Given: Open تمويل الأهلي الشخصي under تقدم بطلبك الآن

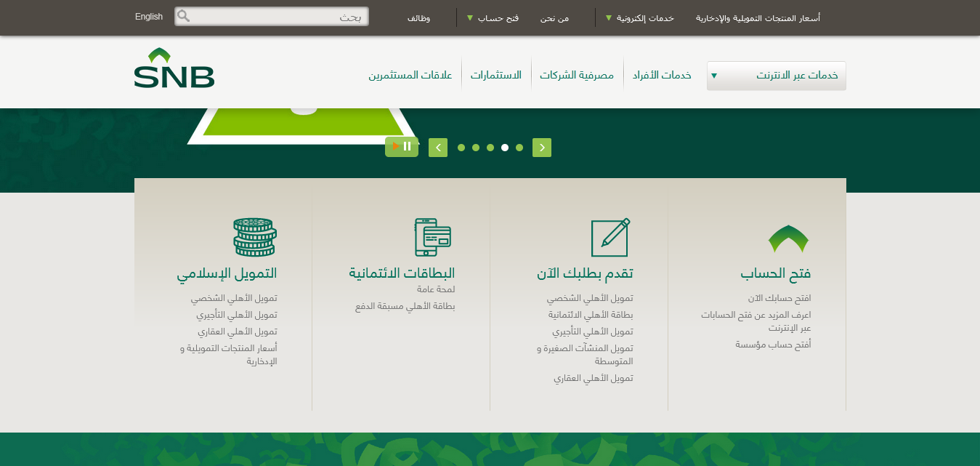Looking at the screenshot, I should pyautogui.click(x=590, y=299).
